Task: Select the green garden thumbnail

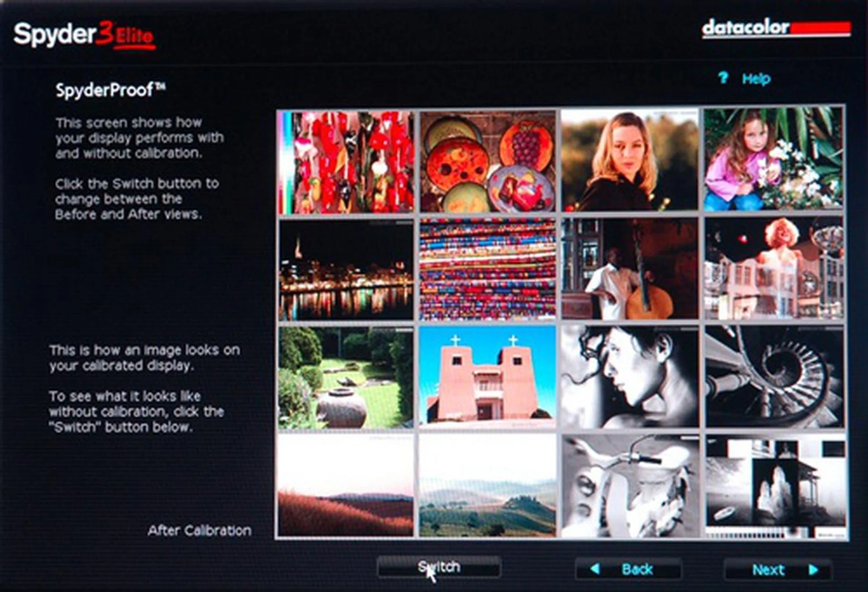Action: (x=346, y=378)
